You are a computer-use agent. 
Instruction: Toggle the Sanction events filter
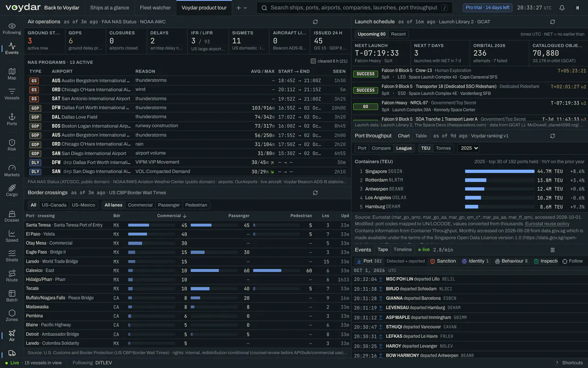443,261
